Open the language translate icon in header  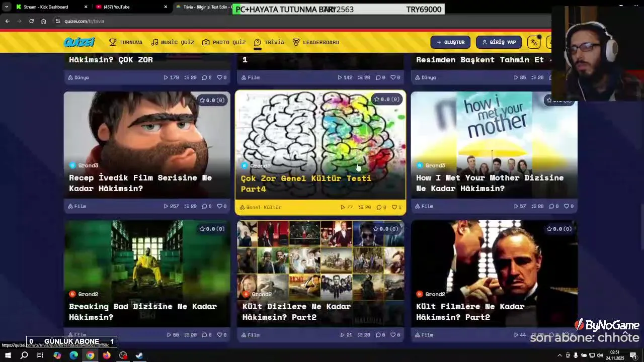pos(534,42)
